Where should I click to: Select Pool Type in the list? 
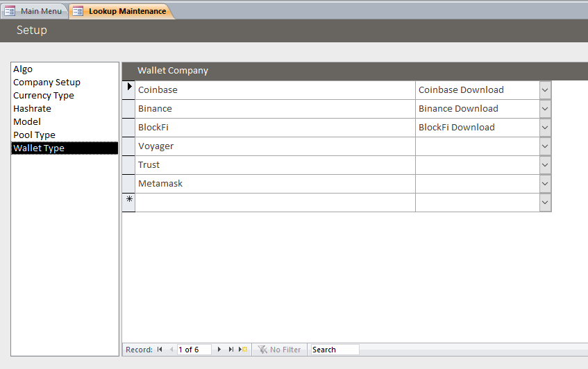click(x=65, y=135)
